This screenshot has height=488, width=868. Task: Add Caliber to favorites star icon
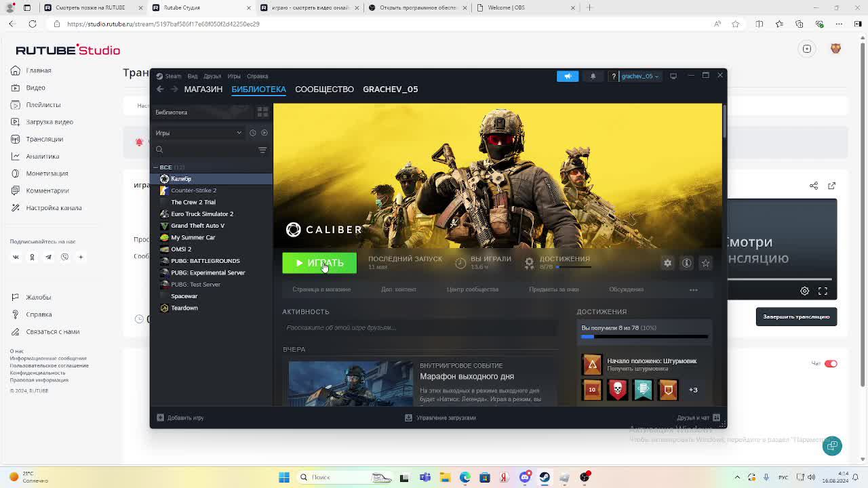705,263
